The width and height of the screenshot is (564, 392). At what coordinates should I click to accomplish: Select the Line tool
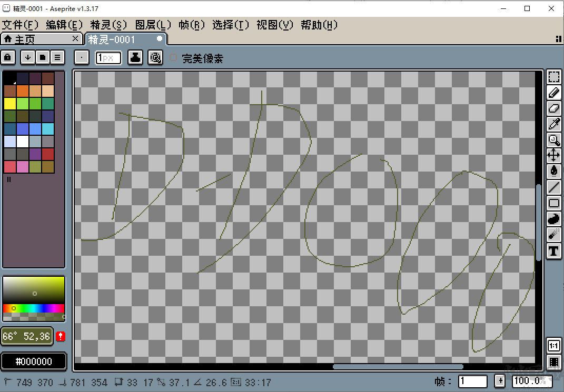553,187
